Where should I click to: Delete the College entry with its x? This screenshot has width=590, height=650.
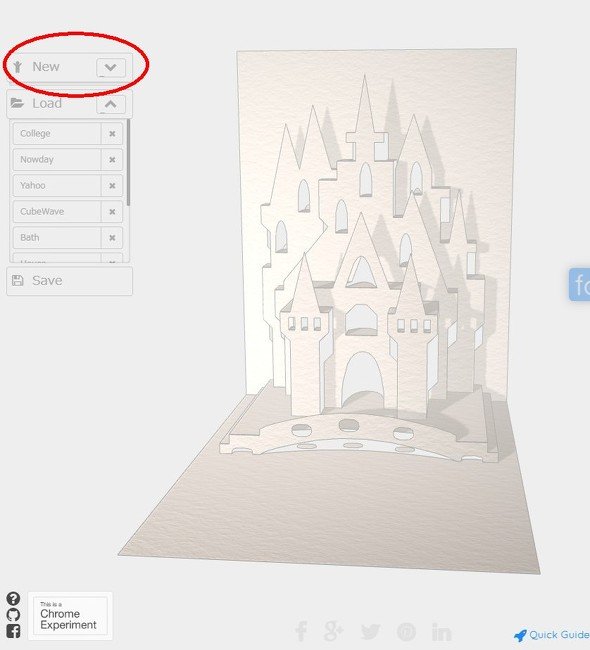tap(112, 134)
